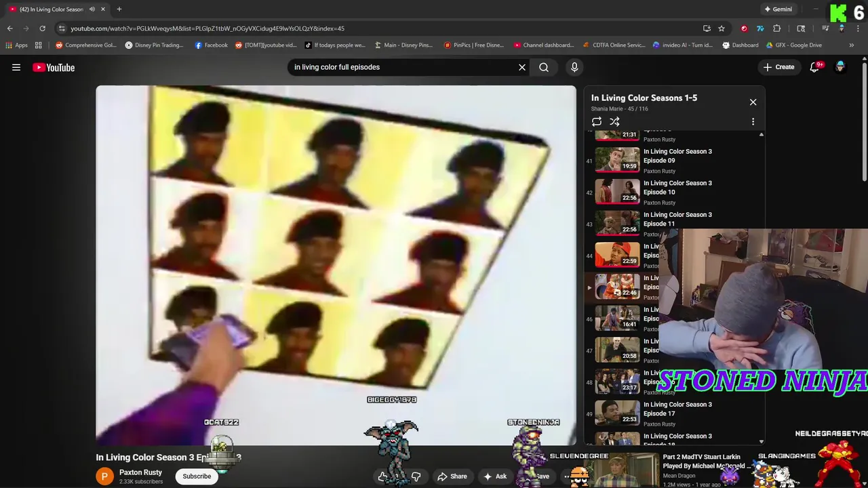Share the video
Viewport: 868px width, 488px height.
tap(452, 476)
